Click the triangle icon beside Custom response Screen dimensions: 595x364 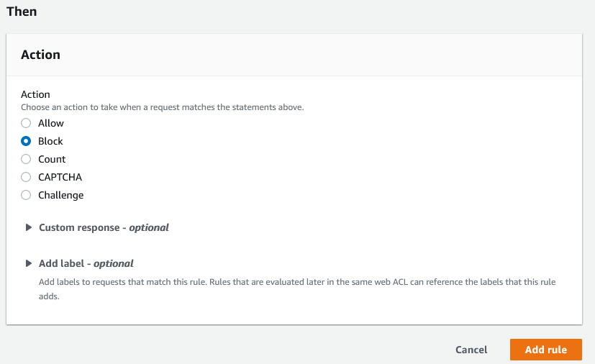coord(29,227)
